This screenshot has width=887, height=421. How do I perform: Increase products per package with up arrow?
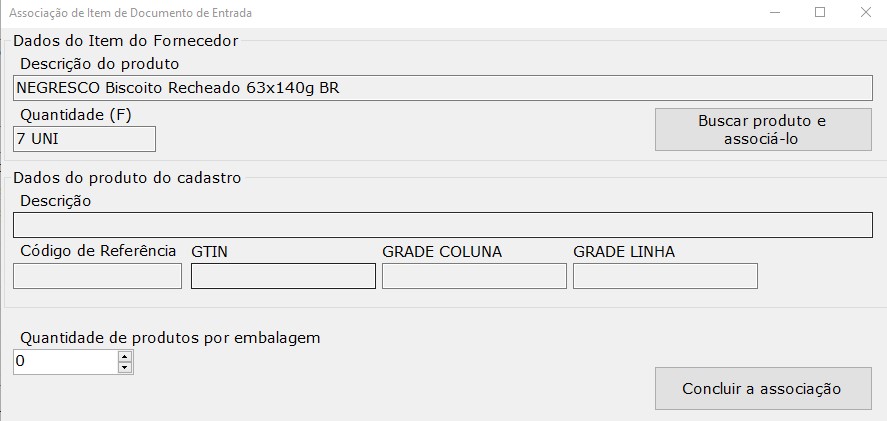pos(125,356)
